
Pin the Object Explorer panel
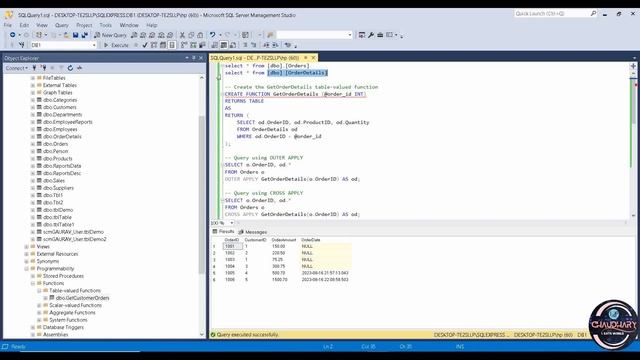click(194, 58)
